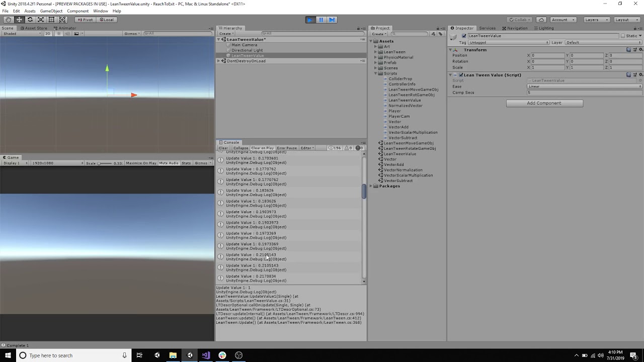Toggle Error Pause in Console

point(287,148)
